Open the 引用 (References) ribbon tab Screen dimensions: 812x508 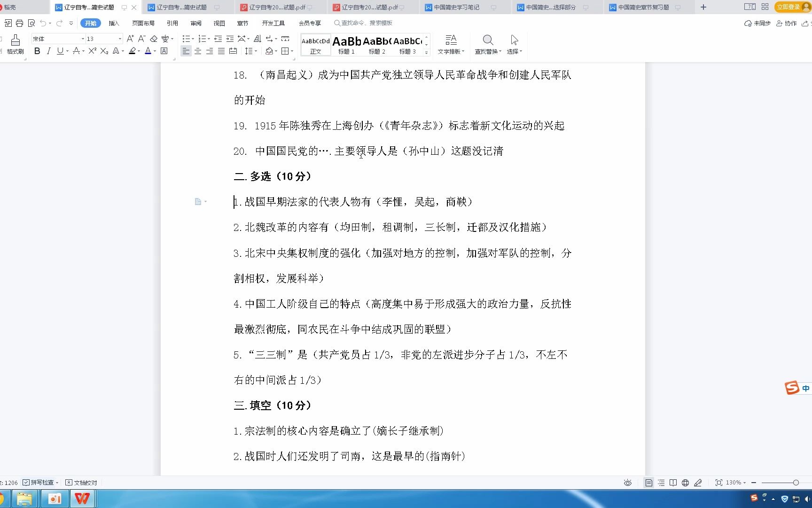[x=172, y=23]
